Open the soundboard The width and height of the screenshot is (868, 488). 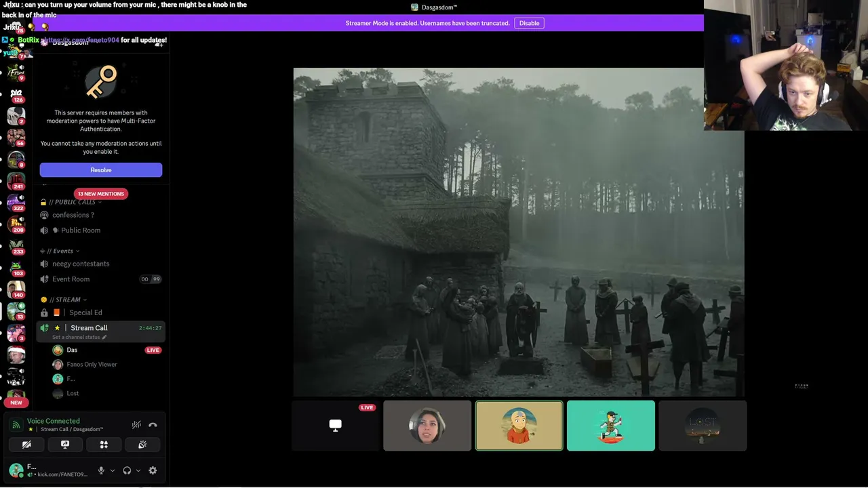pos(142,445)
